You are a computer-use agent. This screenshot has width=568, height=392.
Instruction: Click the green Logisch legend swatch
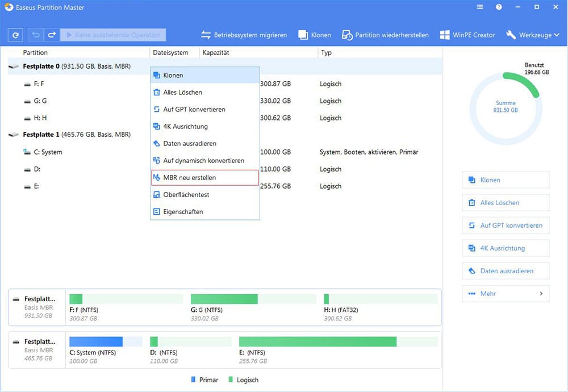tap(231, 380)
